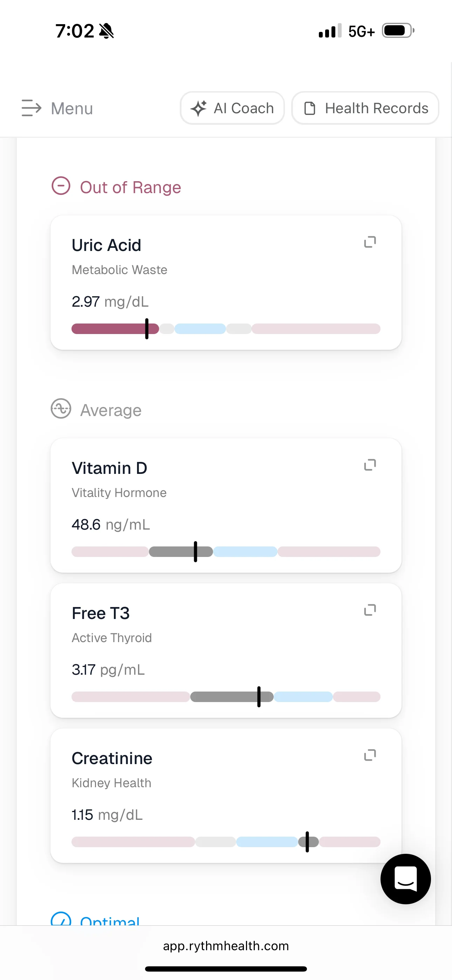This screenshot has width=452, height=980.
Task: Select the Out of Range section heading
Action: (x=130, y=188)
